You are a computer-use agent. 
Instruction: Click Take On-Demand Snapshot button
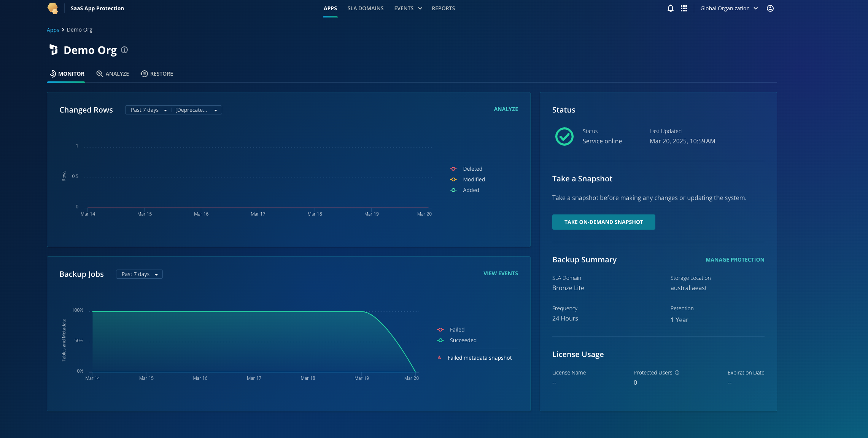tap(604, 222)
